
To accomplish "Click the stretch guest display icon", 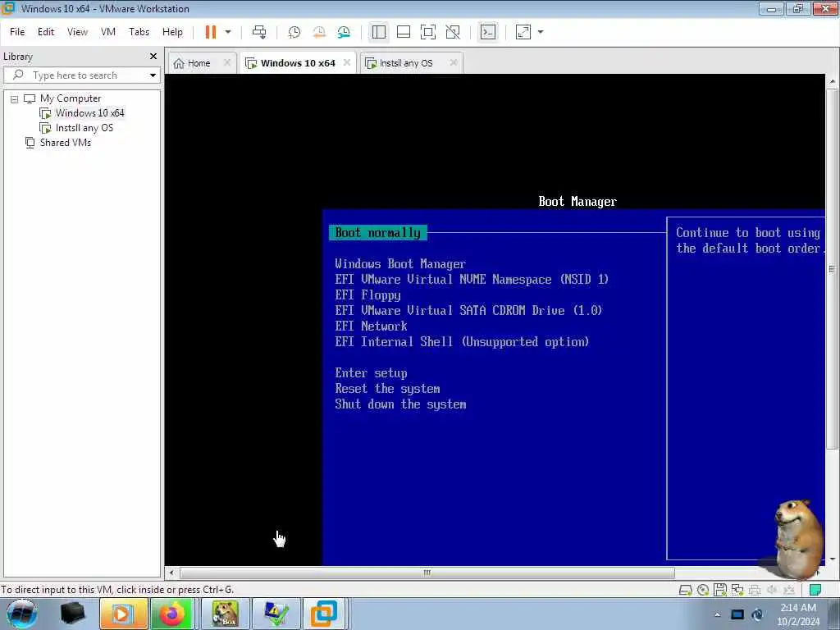I will [523, 32].
